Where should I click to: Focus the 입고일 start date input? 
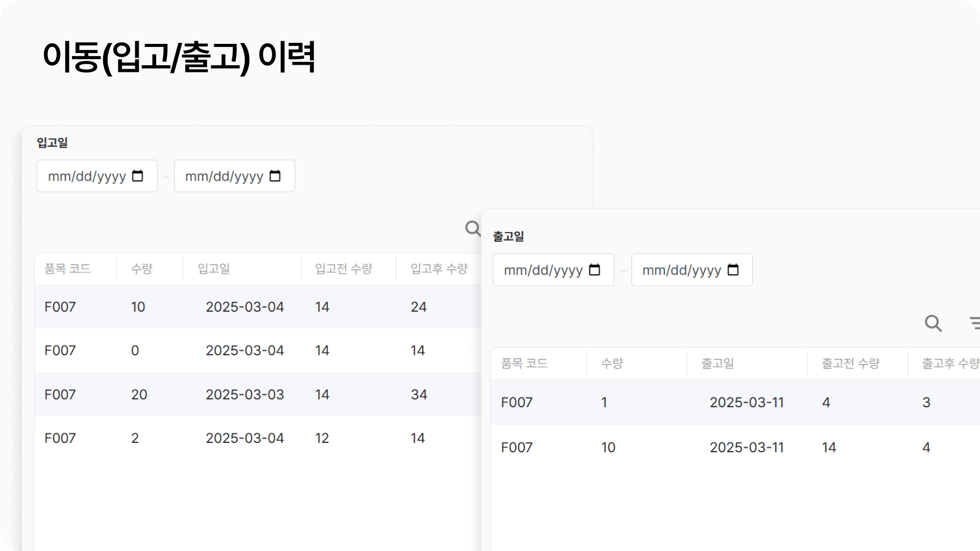97,176
